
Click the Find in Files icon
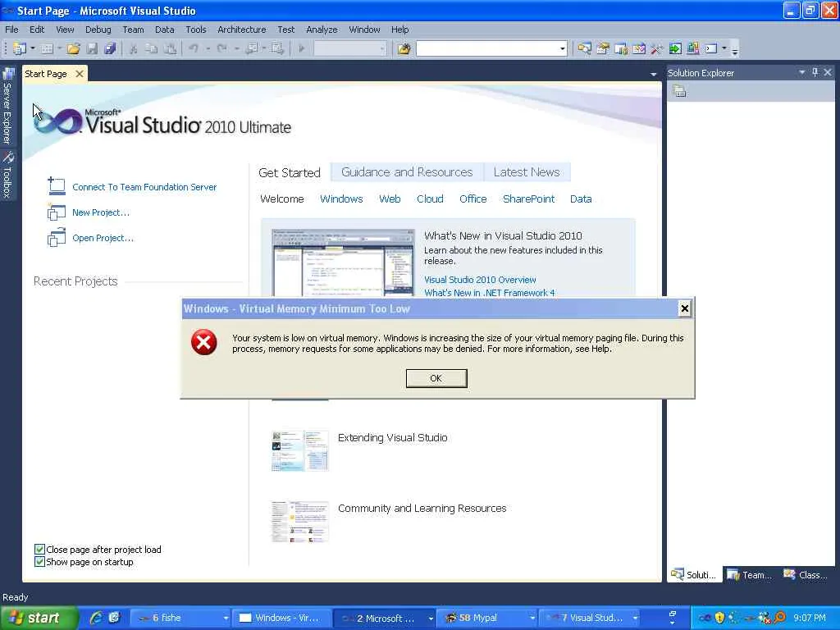click(x=404, y=48)
